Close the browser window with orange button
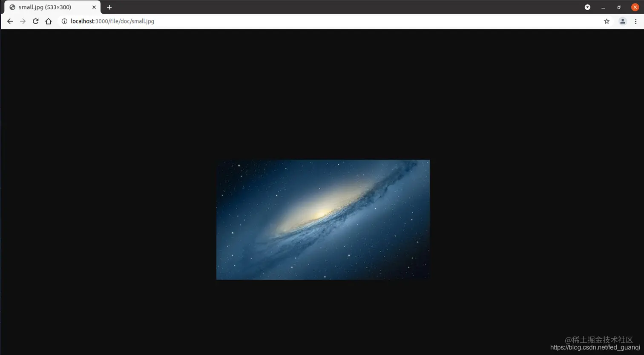The image size is (644, 355). pyautogui.click(x=635, y=7)
